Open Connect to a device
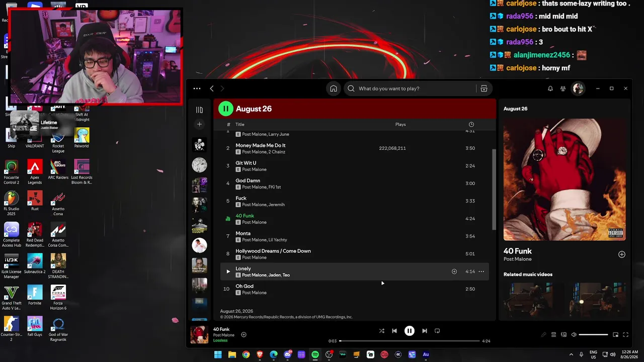Image resolution: width=644 pixels, height=362 pixels. (x=563, y=335)
